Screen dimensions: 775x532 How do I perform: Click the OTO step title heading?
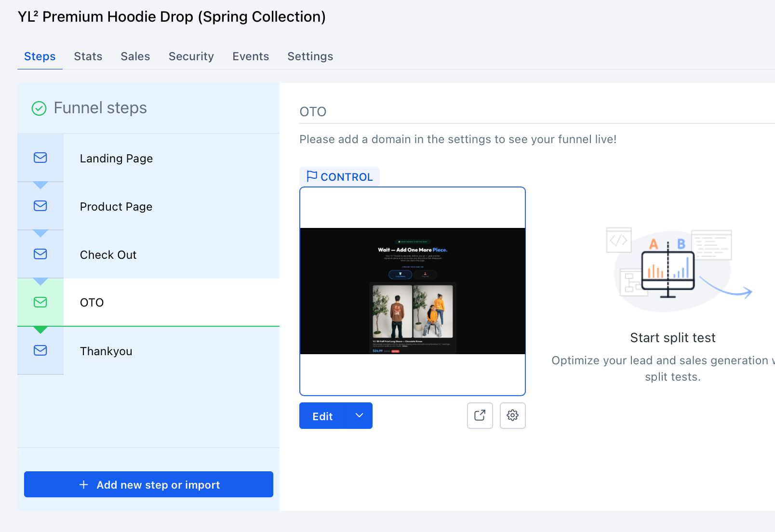(313, 112)
